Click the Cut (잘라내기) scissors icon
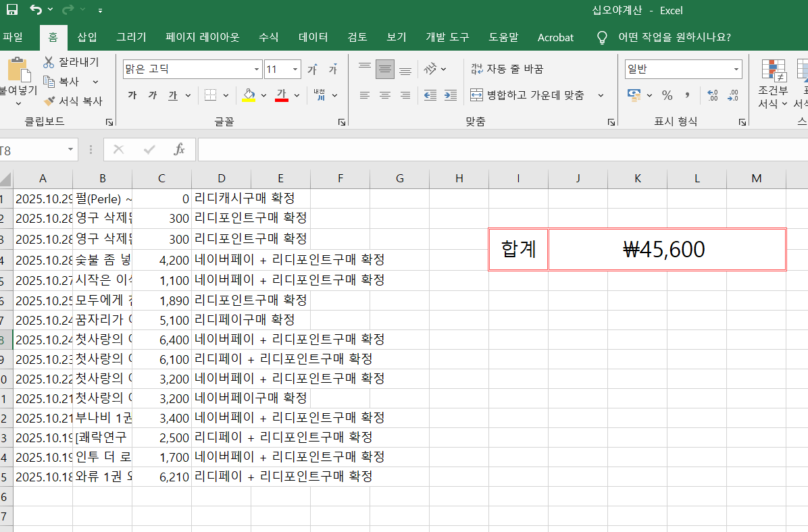Viewport: 808px width, 532px height. [x=49, y=62]
